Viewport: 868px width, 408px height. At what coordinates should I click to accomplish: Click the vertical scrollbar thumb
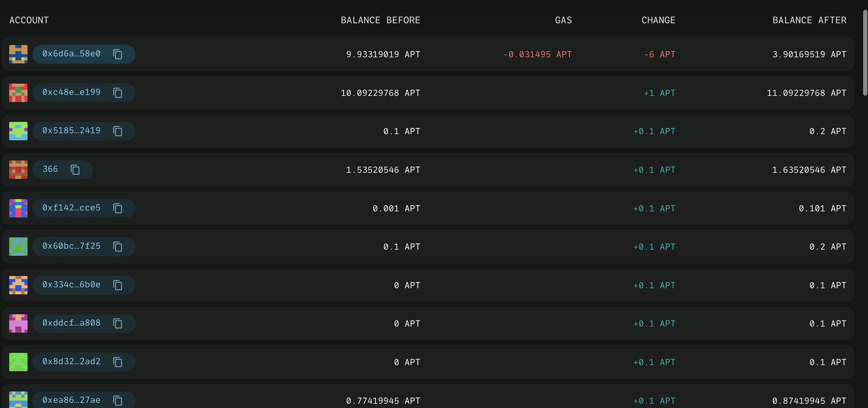865,53
